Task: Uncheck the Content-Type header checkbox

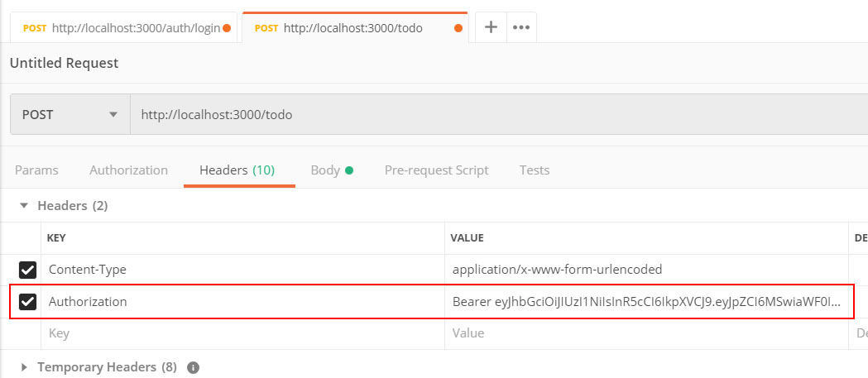Action: (x=27, y=270)
